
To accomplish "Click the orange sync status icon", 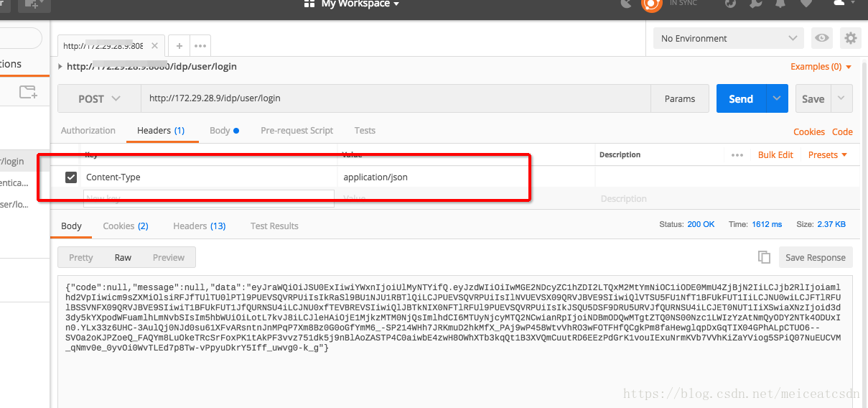I will [x=651, y=4].
